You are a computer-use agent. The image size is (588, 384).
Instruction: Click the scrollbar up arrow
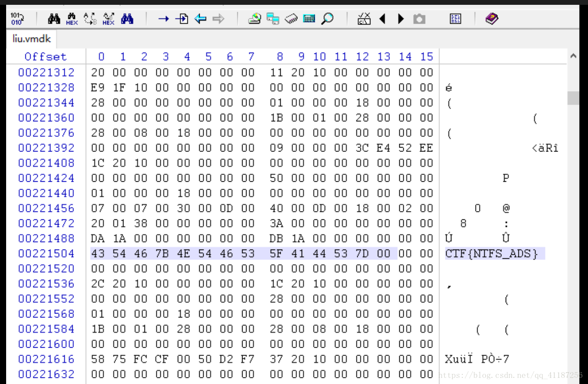573,56
